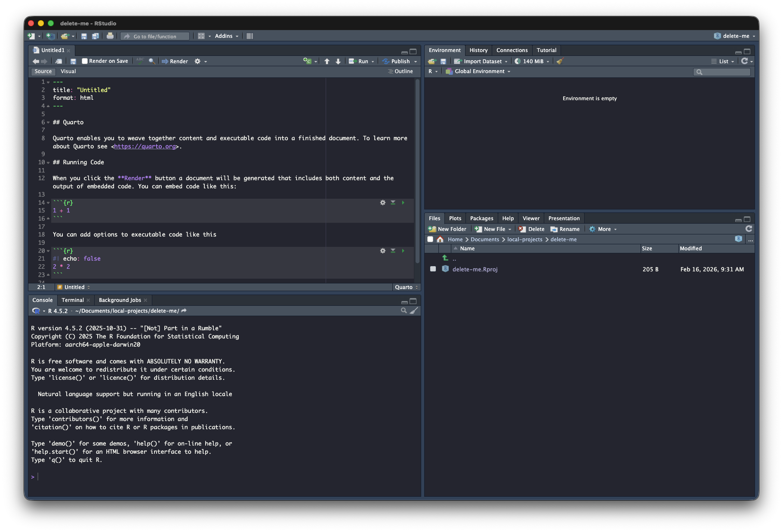Switch to the Packages tab
The height and width of the screenshot is (532, 783).
click(x=481, y=218)
